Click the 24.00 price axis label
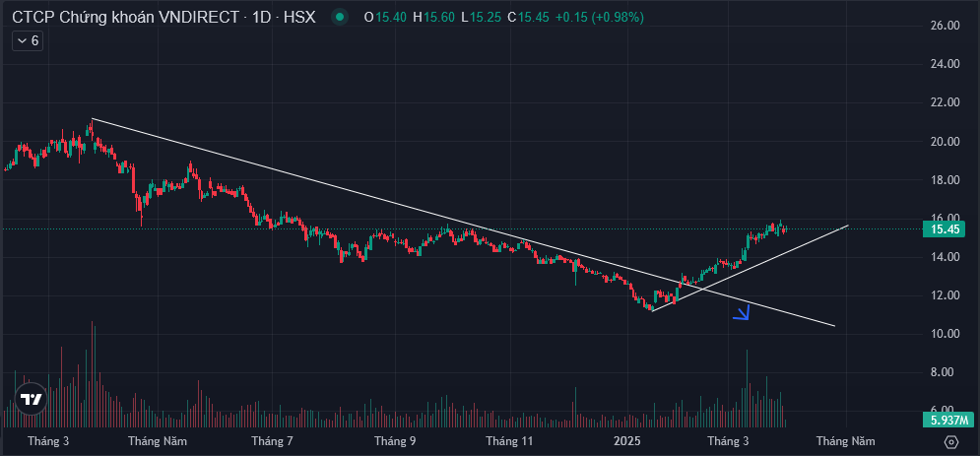980x456 pixels. [945, 64]
